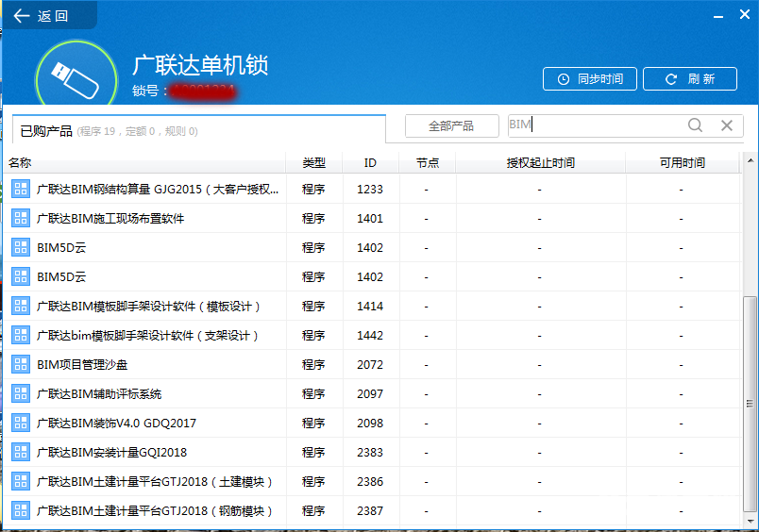The width and height of the screenshot is (759, 532).
Task: Click ID cell 2383
Action: tap(370, 453)
